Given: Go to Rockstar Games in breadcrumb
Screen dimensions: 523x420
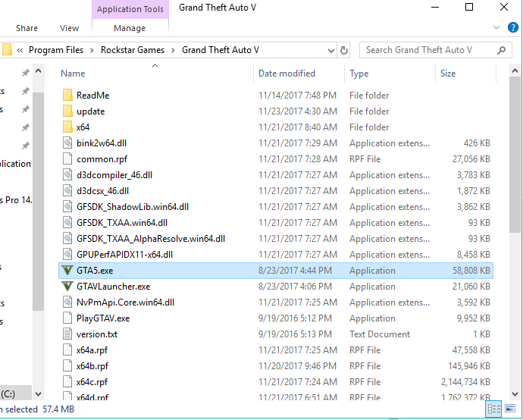Looking at the screenshot, I should tap(133, 50).
